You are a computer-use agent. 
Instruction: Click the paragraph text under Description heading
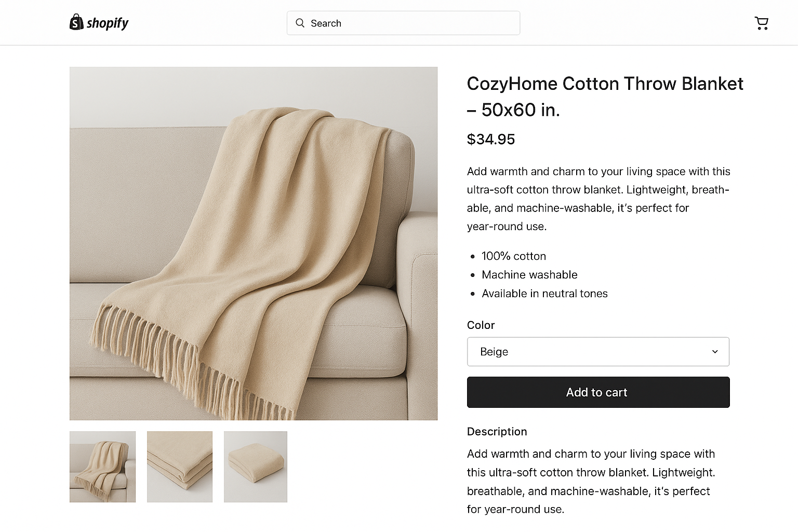tap(591, 482)
